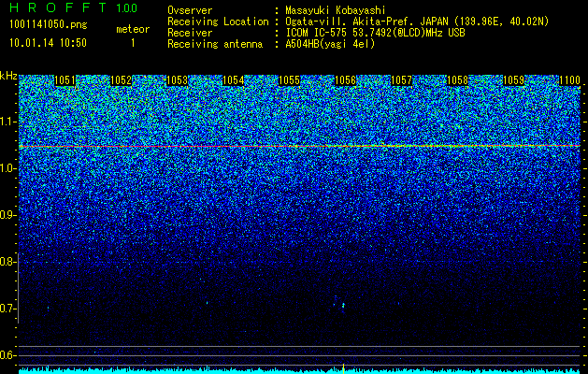The image size is (588, 374).
Task: Click the 1.0 kHz frequency label
Action: [8, 169]
